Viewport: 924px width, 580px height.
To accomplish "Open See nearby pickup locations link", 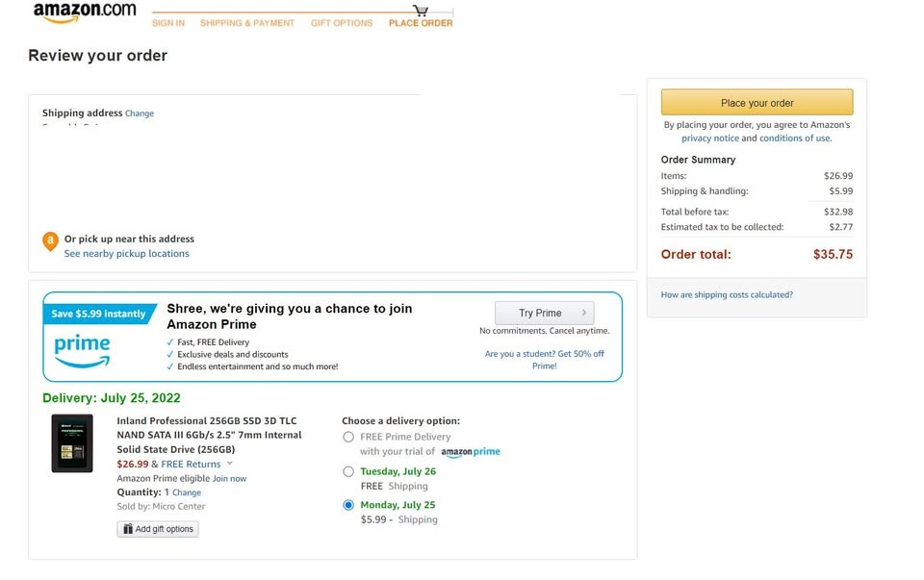I will click(x=127, y=254).
